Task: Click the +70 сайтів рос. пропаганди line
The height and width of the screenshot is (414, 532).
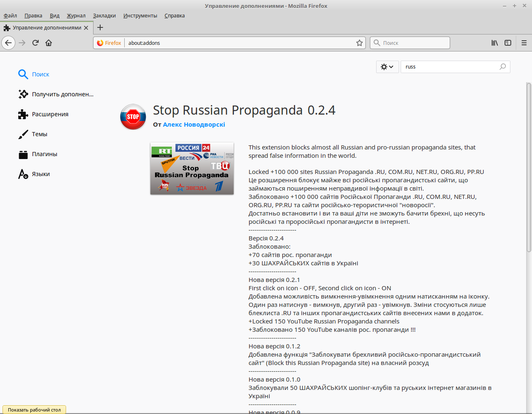Action: 290,255
